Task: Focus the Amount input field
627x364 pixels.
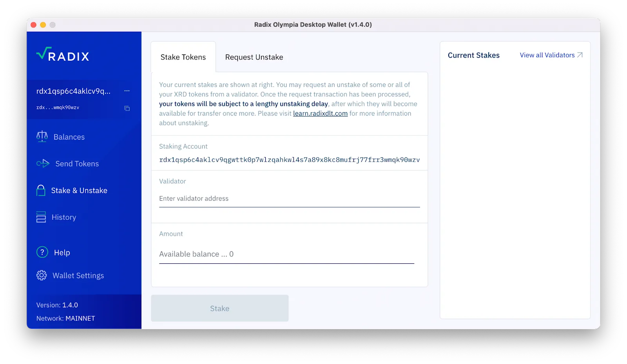Action: click(286, 254)
